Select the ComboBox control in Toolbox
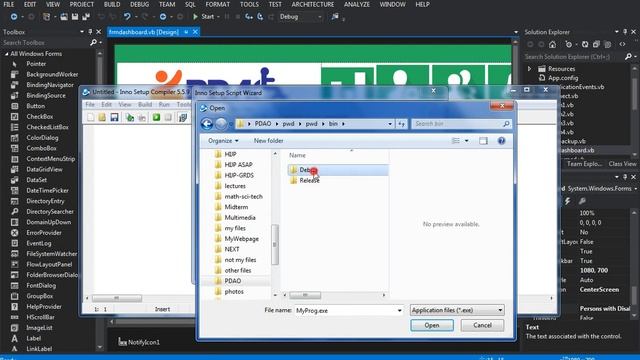This screenshot has height=360, width=640. tap(41, 149)
